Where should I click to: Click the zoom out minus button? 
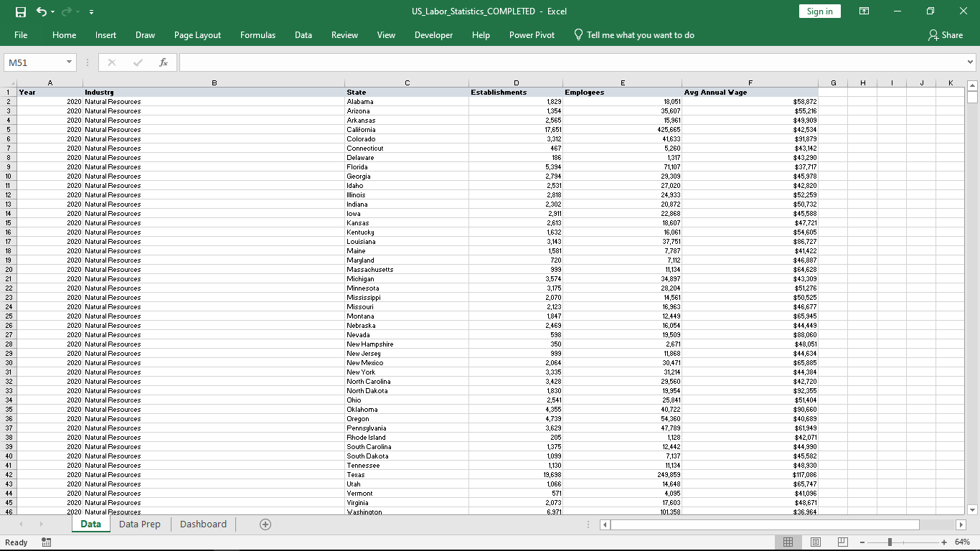coord(862,542)
